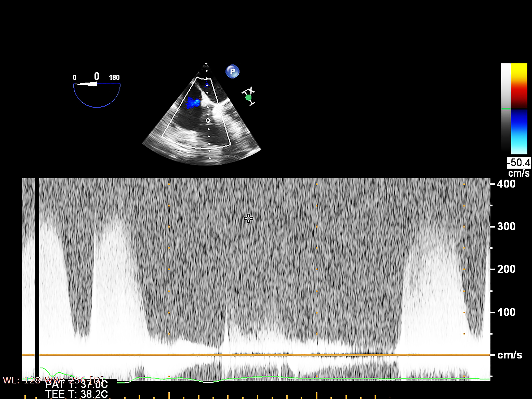Click the green probe orientation marker icon
Screen dimensions: 532x399
tap(248, 97)
